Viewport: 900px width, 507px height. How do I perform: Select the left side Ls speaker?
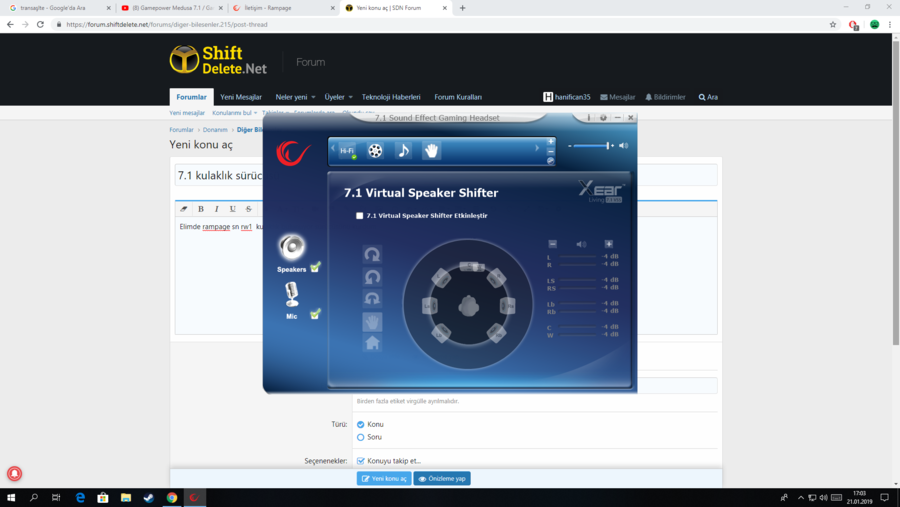coord(429,306)
